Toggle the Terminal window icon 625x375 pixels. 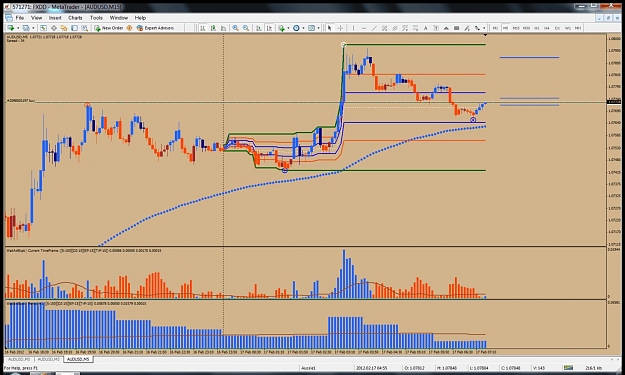(x=75, y=28)
